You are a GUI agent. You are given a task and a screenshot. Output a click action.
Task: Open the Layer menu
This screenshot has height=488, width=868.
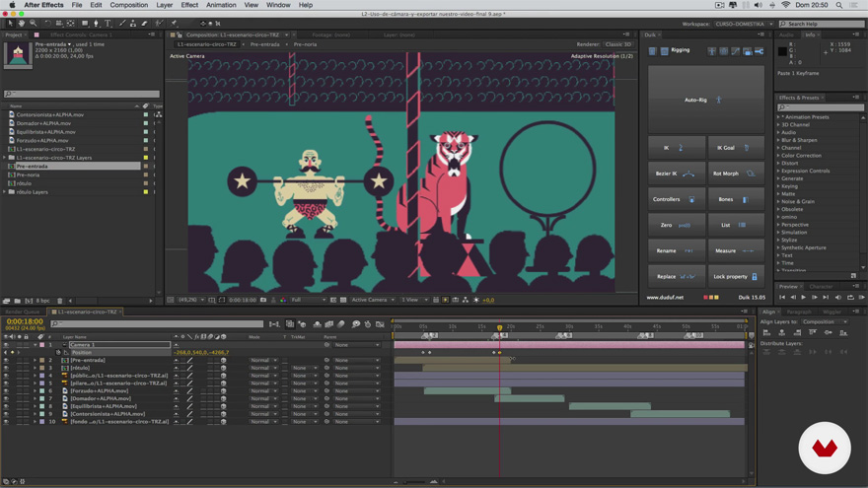point(165,5)
